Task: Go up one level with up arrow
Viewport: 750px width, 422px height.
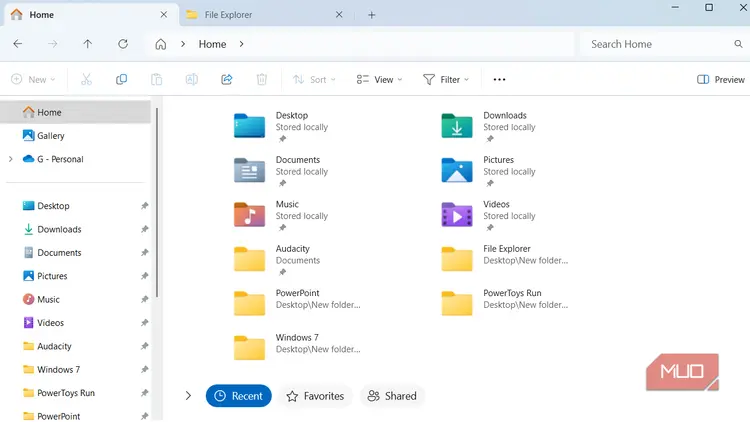Action: [88, 44]
